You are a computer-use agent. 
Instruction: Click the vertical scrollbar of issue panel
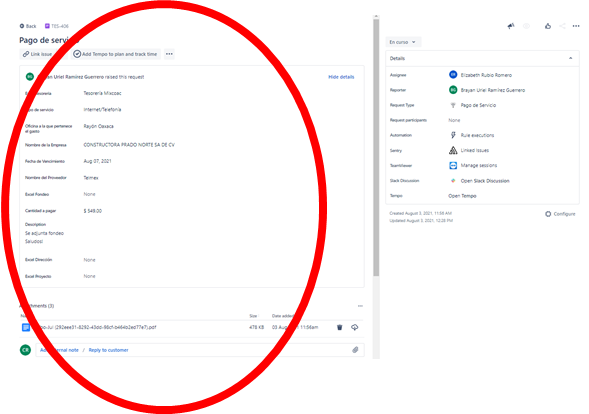pos(376,147)
